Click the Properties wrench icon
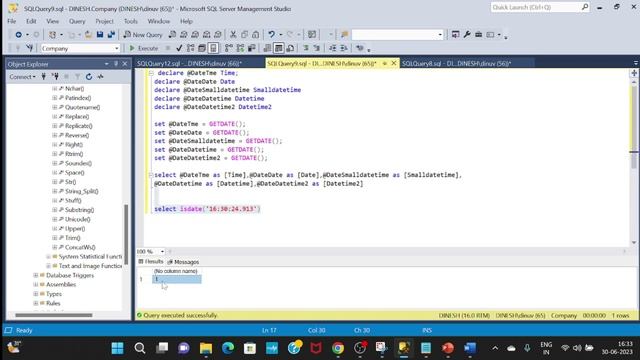Viewport: 640px width, 360px height. click(x=467, y=35)
